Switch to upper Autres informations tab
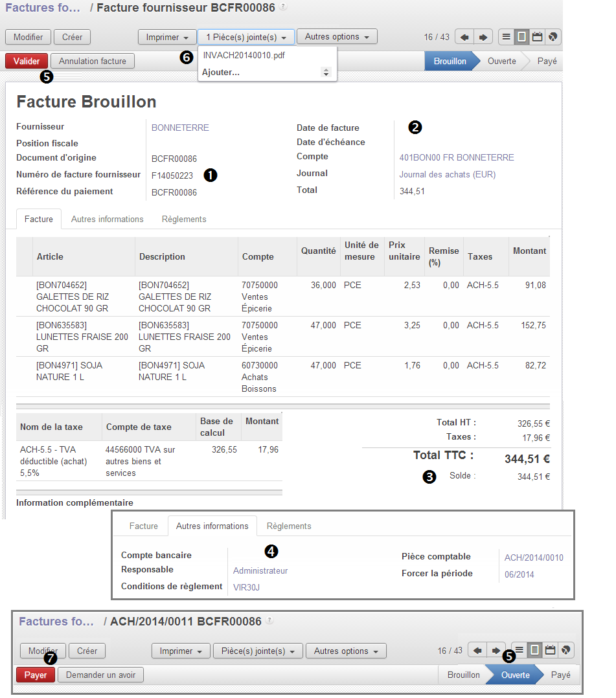 click(108, 219)
